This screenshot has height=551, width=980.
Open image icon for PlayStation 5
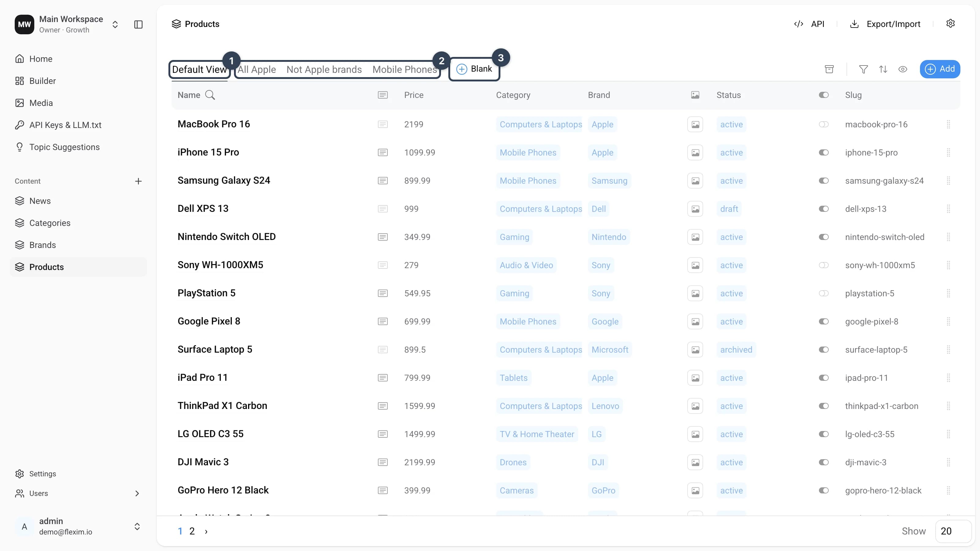[695, 293]
